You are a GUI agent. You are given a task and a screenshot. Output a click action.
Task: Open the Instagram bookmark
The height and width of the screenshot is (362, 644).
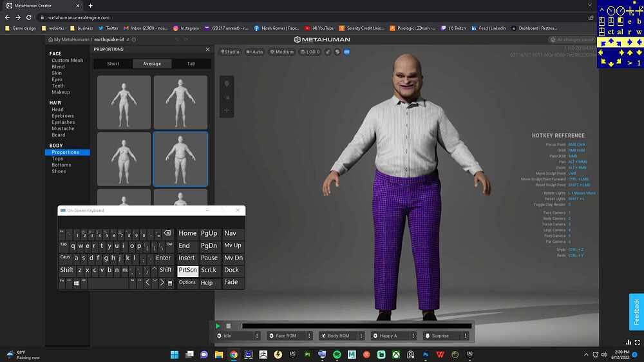pyautogui.click(x=186, y=28)
